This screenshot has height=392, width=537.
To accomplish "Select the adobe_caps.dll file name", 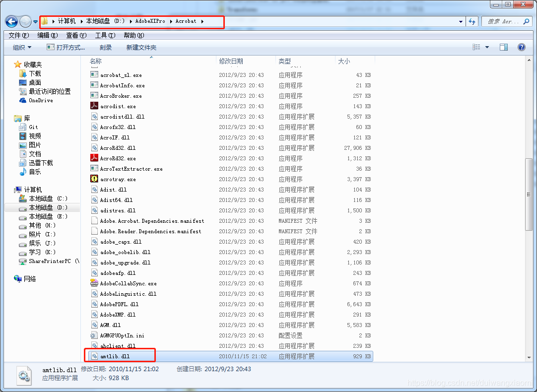I will pos(121,242).
